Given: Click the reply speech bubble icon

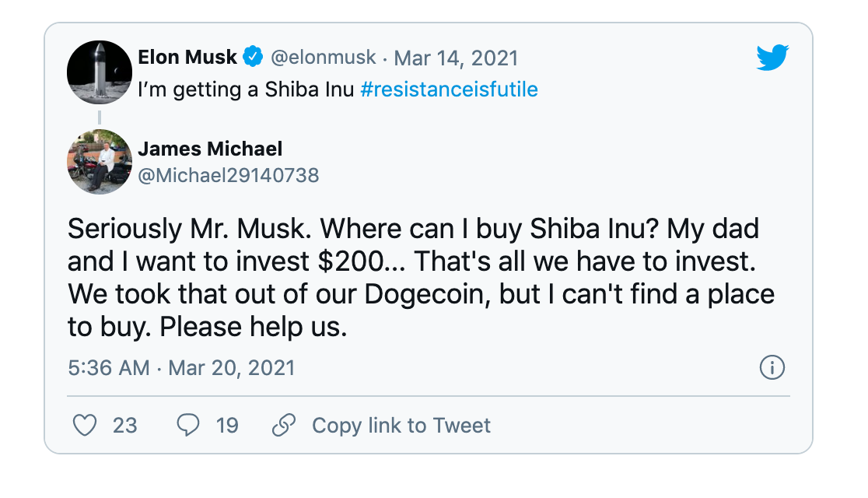Looking at the screenshot, I should click(x=188, y=425).
